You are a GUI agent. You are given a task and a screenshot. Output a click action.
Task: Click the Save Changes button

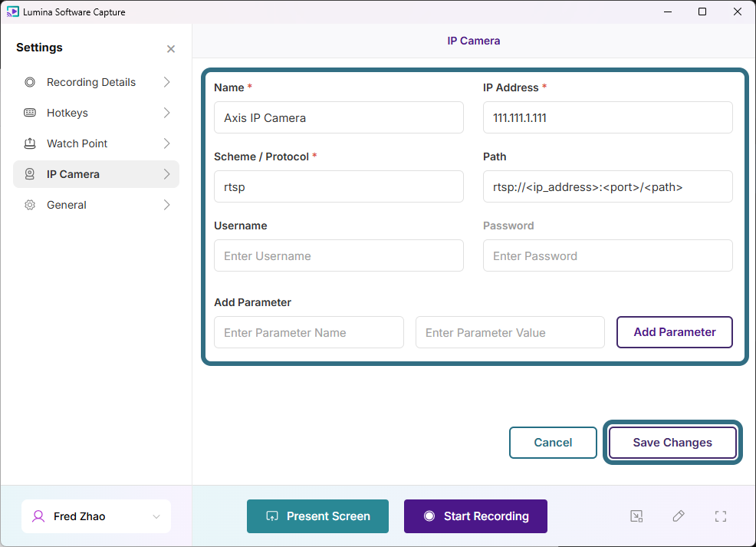(672, 443)
